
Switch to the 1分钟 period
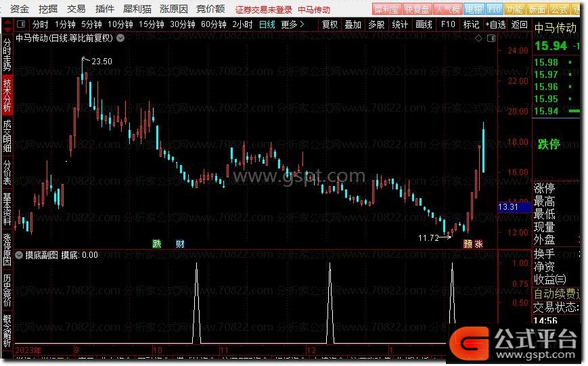click(65, 25)
